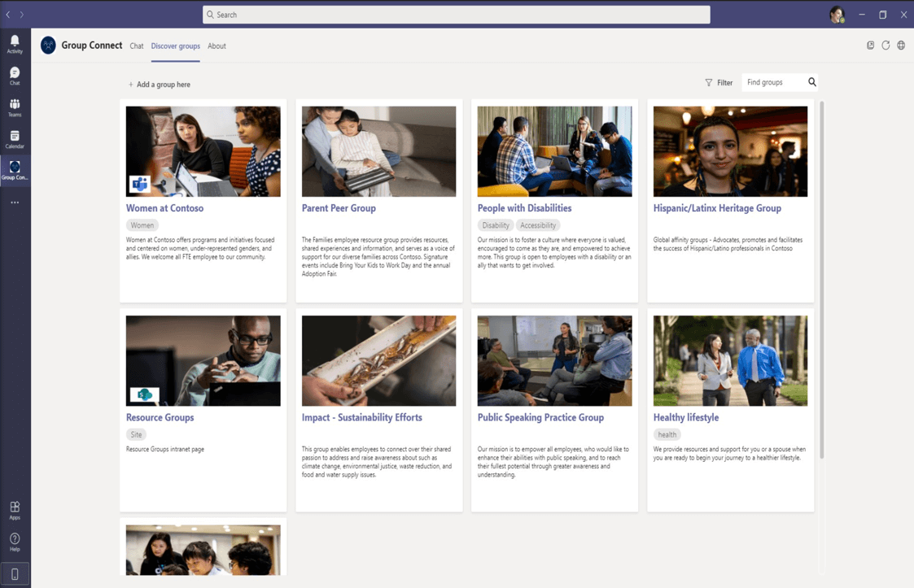Screen dimensions: 914x588
Task: Click the Help question mark icon
Action: tap(15, 542)
